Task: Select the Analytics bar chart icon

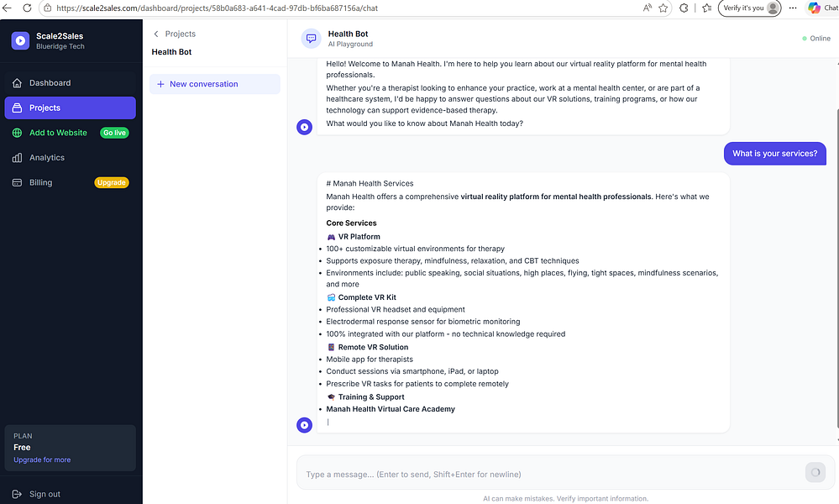Action: [x=17, y=157]
